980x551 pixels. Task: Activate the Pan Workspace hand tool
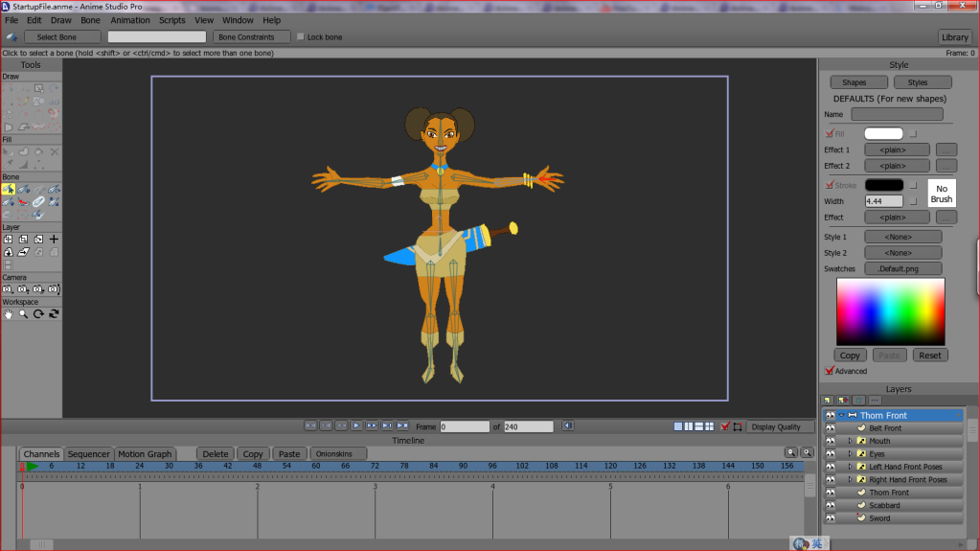(8, 314)
